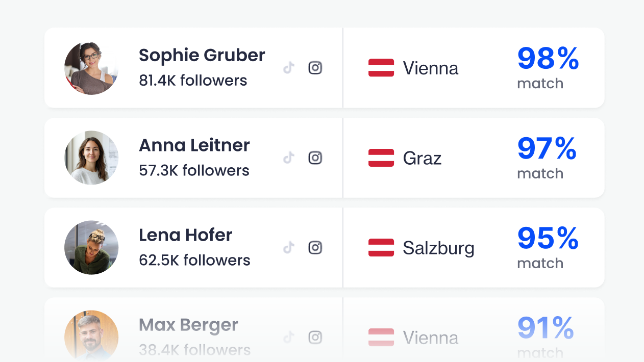This screenshot has height=362, width=644.
Task: Open the Lena Hofer name link
Action: 186,235
